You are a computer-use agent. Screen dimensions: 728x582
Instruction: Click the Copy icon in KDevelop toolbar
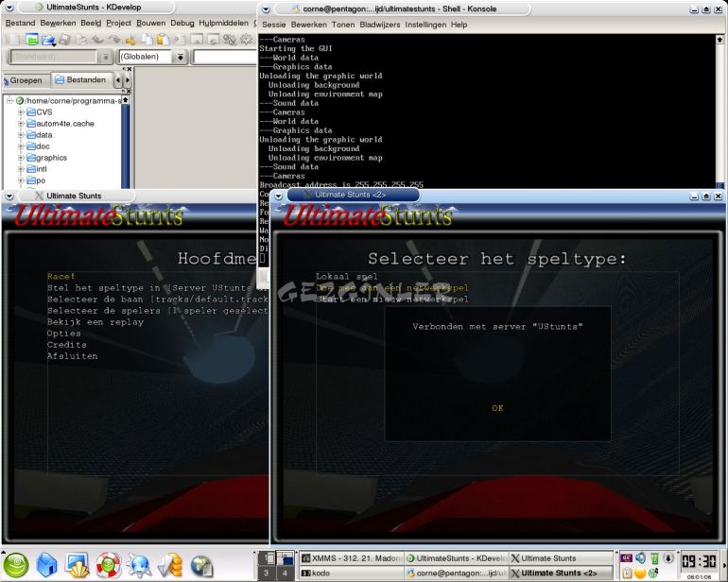[x=147, y=40]
